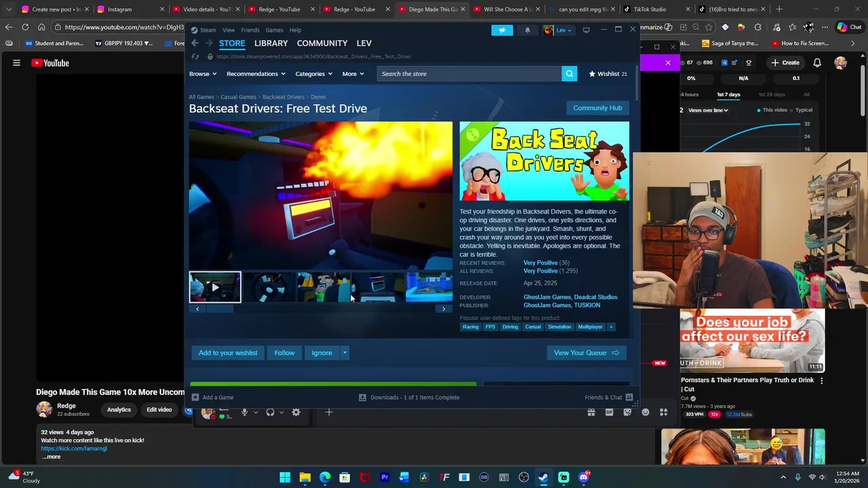
Task: Open the Help menu in Steam
Action: [295, 30]
